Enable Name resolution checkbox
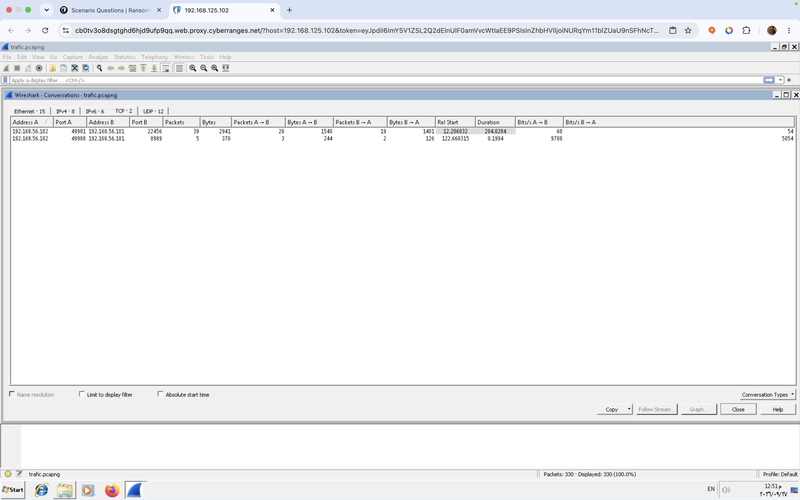 12,394
